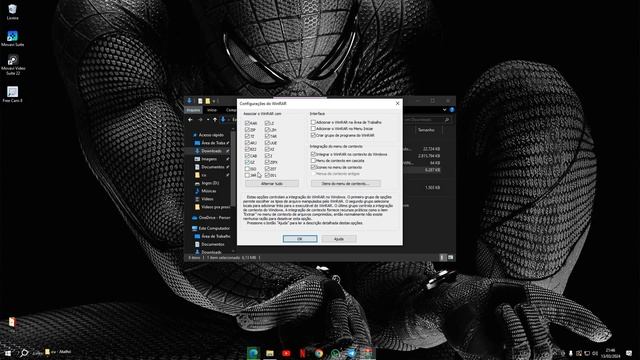This screenshot has height=360, width=640.
Task: Open Google Chrome from the taskbar
Action: pos(319,353)
